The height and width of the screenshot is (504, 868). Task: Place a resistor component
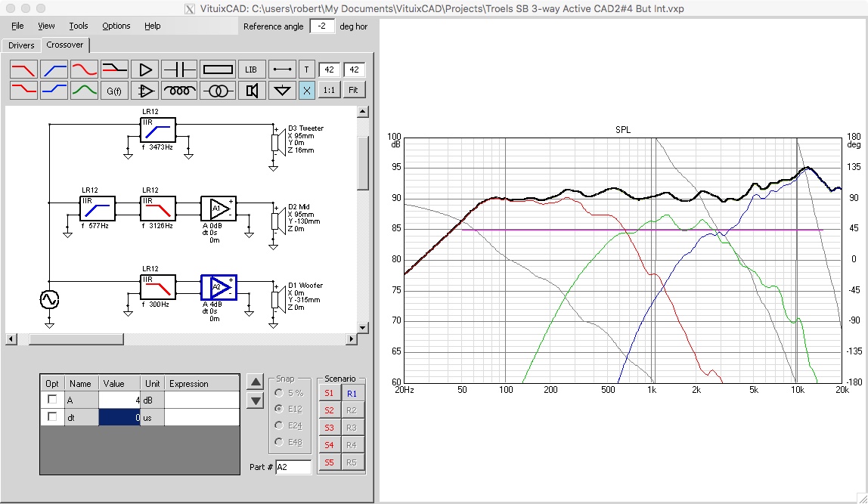(x=218, y=70)
